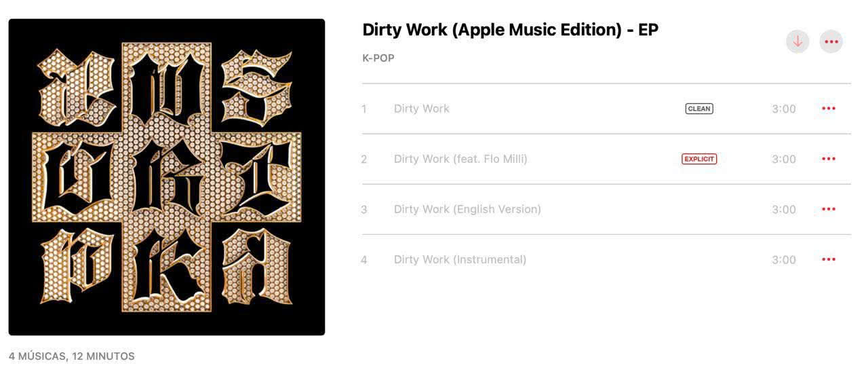Open the album more options ellipsis button
The width and height of the screenshot is (868, 372).
[x=831, y=41]
